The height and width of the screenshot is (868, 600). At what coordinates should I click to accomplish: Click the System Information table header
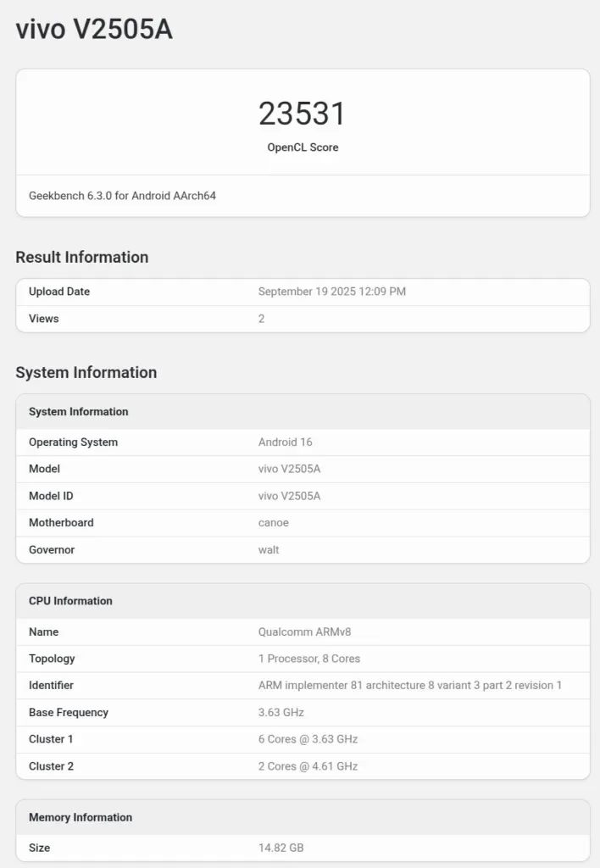point(79,412)
